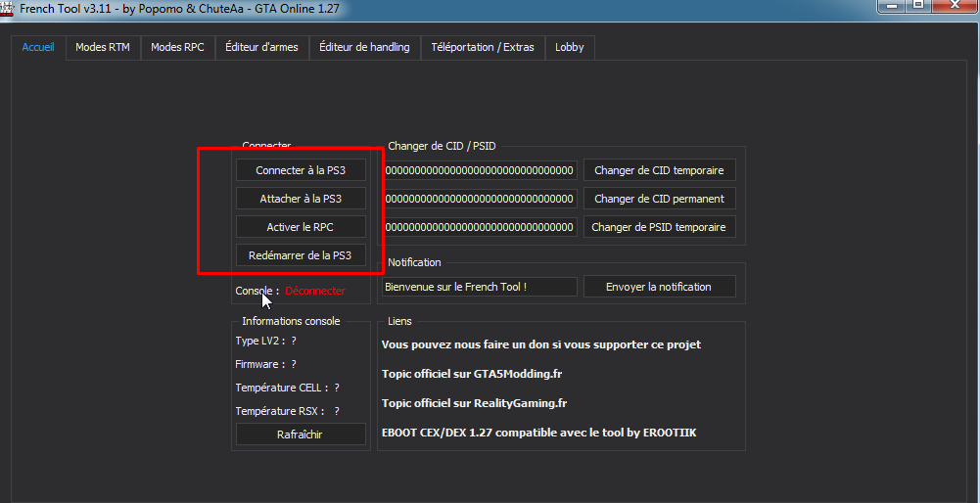Viewport: 980px width, 503px height.
Task: Focus the temporary CID zeros input field
Action: click(x=480, y=170)
